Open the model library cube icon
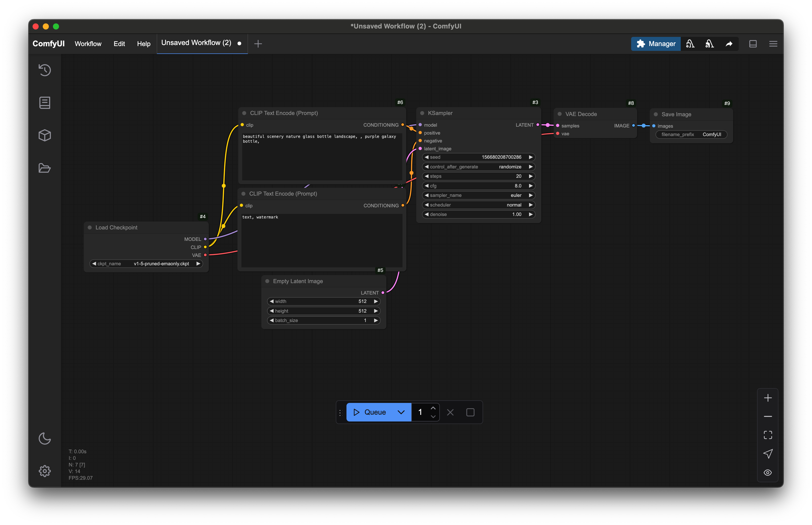The width and height of the screenshot is (812, 525). coord(45,135)
